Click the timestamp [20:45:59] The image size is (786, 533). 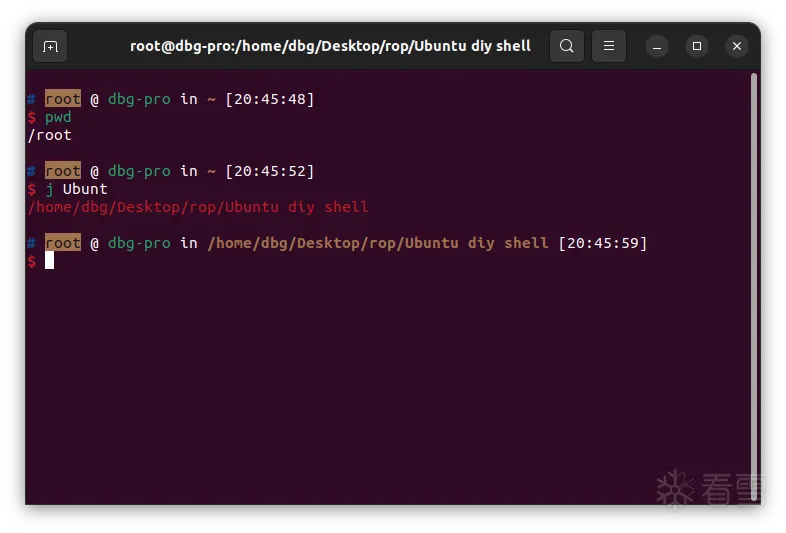tap(603, 243)
